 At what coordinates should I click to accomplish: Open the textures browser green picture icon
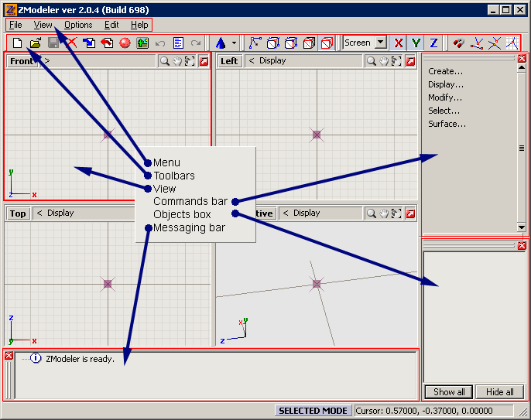pos(142,43)
